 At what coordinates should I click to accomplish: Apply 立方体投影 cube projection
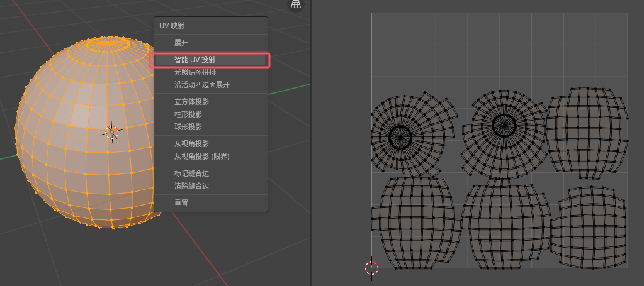191,102
